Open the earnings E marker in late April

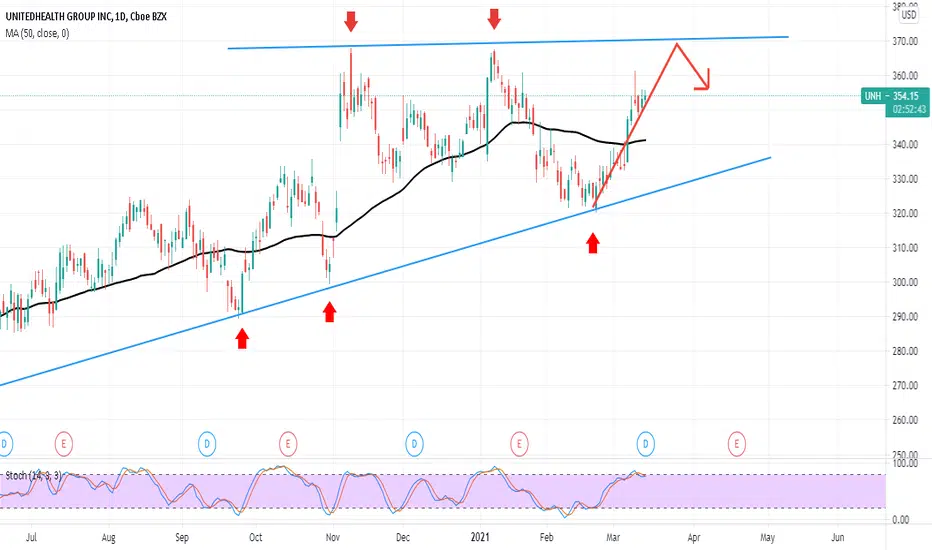click(x=736, y=444)
